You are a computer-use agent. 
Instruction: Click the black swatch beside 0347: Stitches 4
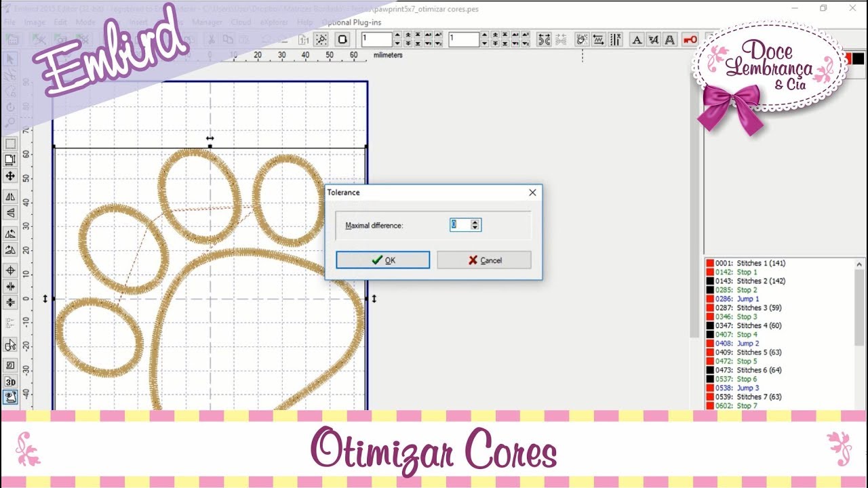click(709, 325)
